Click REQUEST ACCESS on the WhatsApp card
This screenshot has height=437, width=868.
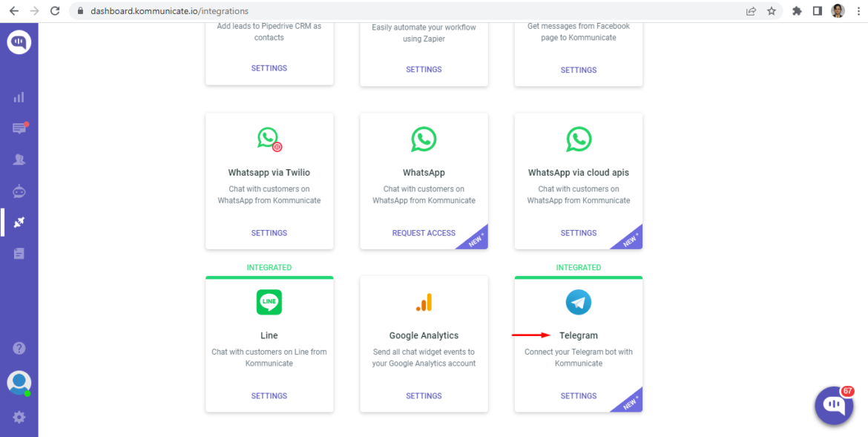[424, 232]
